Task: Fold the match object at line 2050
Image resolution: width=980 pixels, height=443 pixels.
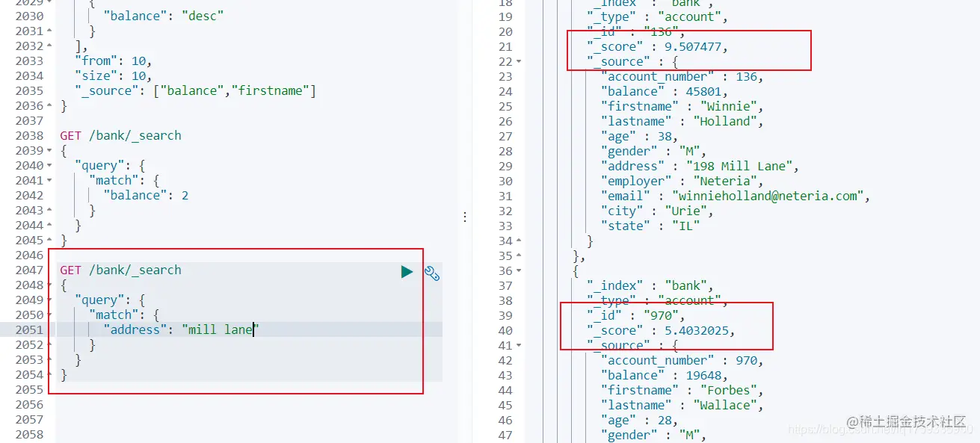Action: pos(49,315)
